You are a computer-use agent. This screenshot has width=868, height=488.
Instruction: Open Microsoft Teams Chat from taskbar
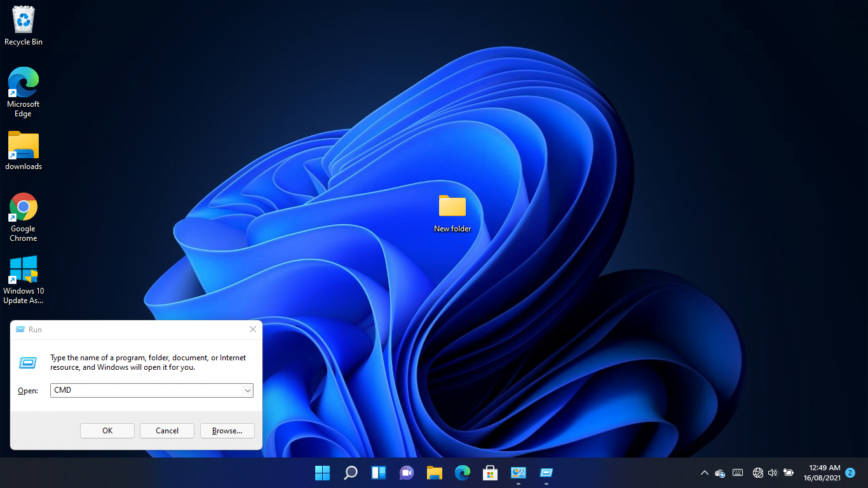(406, 473)
